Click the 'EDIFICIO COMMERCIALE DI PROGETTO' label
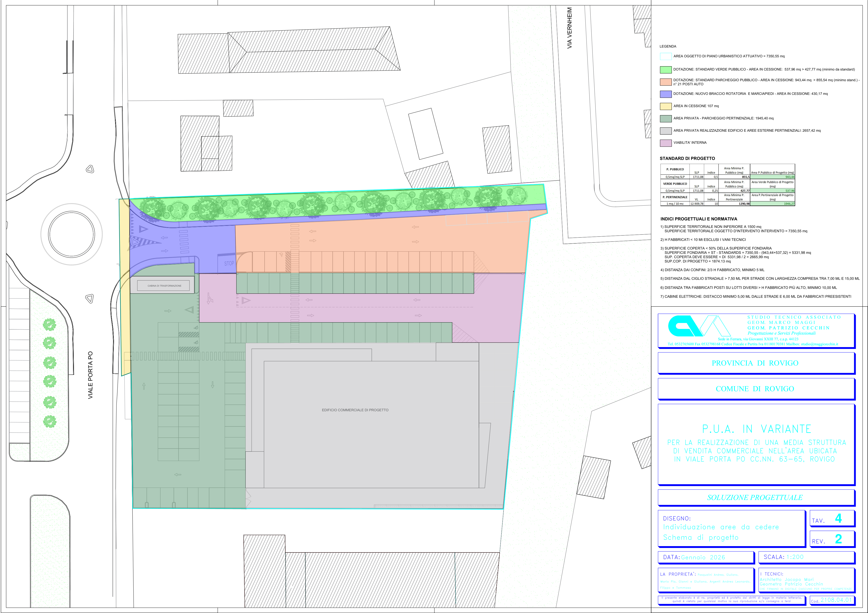868x613 pixels. (x=355, y=410)
